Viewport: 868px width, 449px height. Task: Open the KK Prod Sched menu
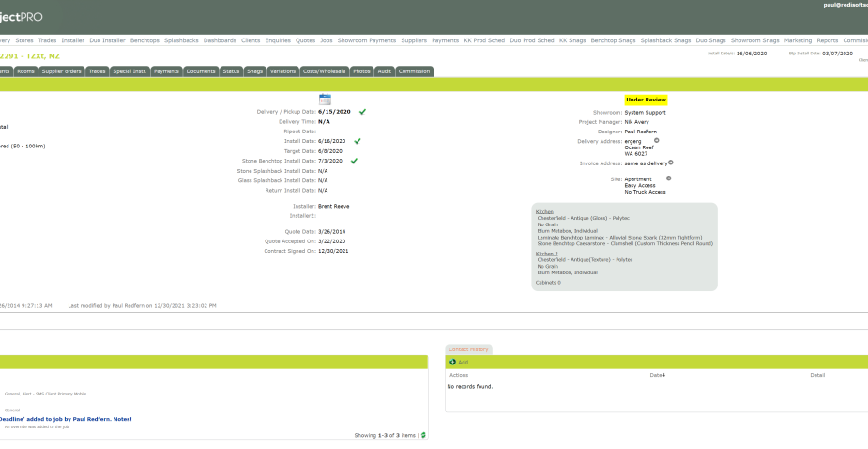(x=484, y=40)
